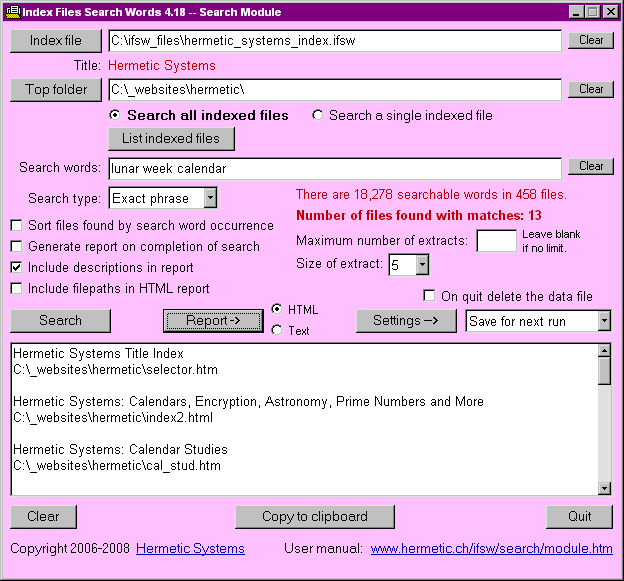Click the 18,278 searchable words status text

(x=431, y=194)
